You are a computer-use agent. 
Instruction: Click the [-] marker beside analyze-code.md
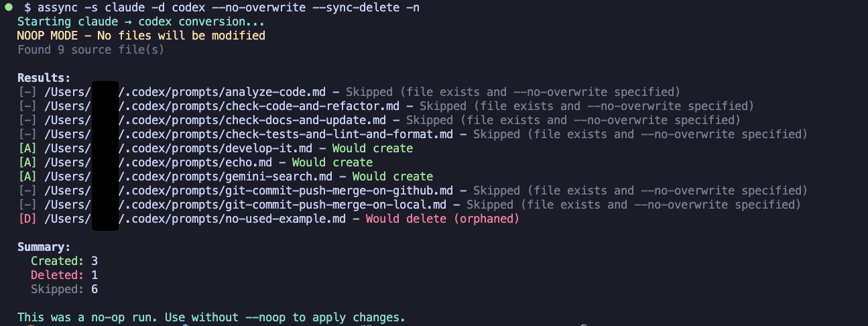[x=27, y=92]
